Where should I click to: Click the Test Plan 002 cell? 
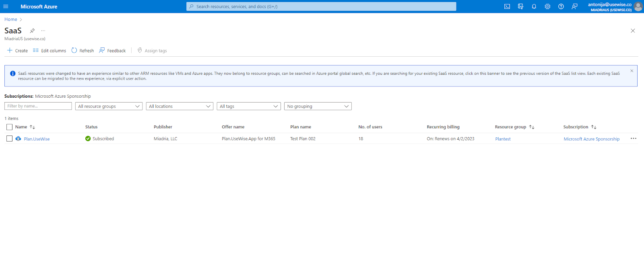[x=303, y=139]
